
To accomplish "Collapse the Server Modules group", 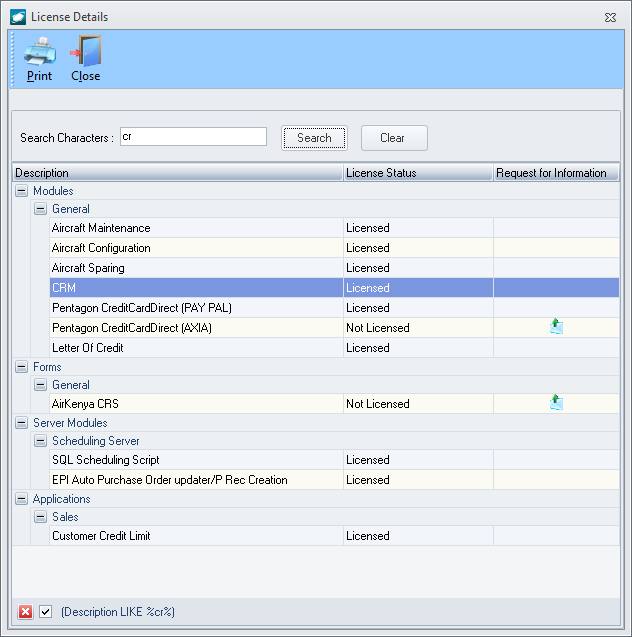I will pos(22,423).
